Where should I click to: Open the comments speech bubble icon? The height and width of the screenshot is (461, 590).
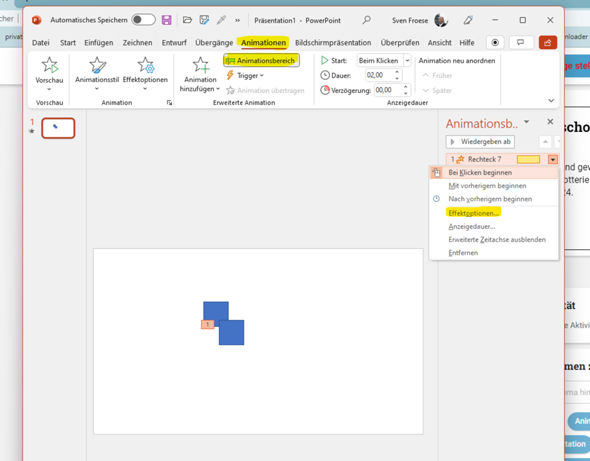coord(521,43)
